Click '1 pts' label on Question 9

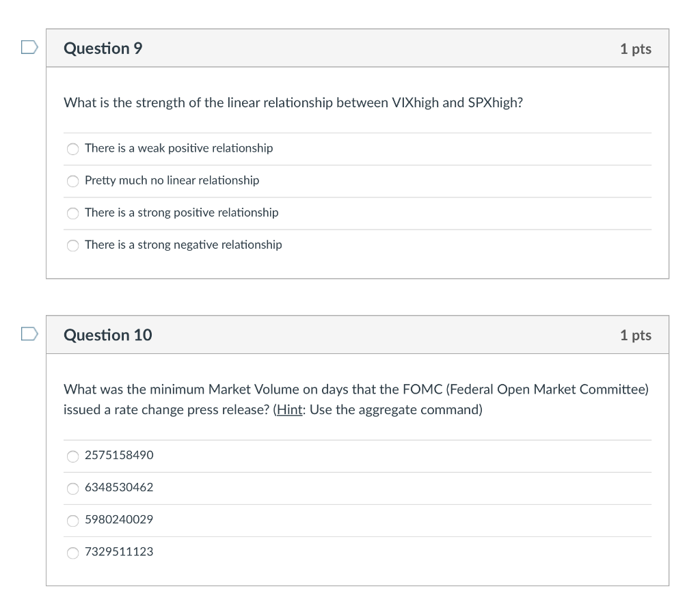tap(635, 48)
